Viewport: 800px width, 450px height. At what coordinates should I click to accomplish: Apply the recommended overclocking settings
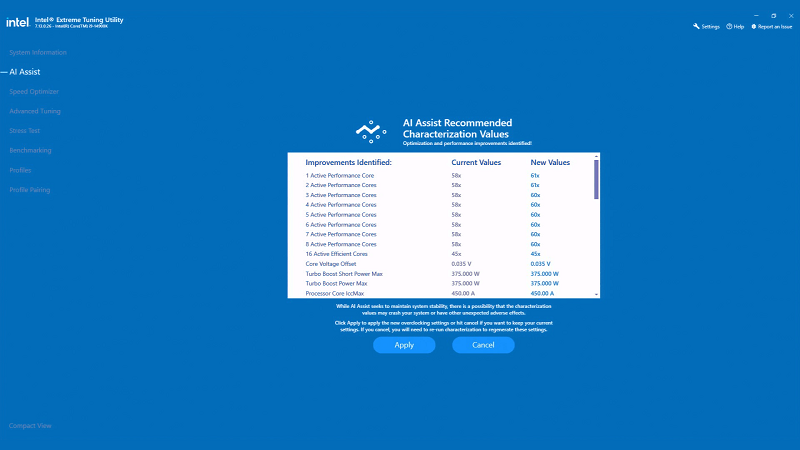point(404,345)
